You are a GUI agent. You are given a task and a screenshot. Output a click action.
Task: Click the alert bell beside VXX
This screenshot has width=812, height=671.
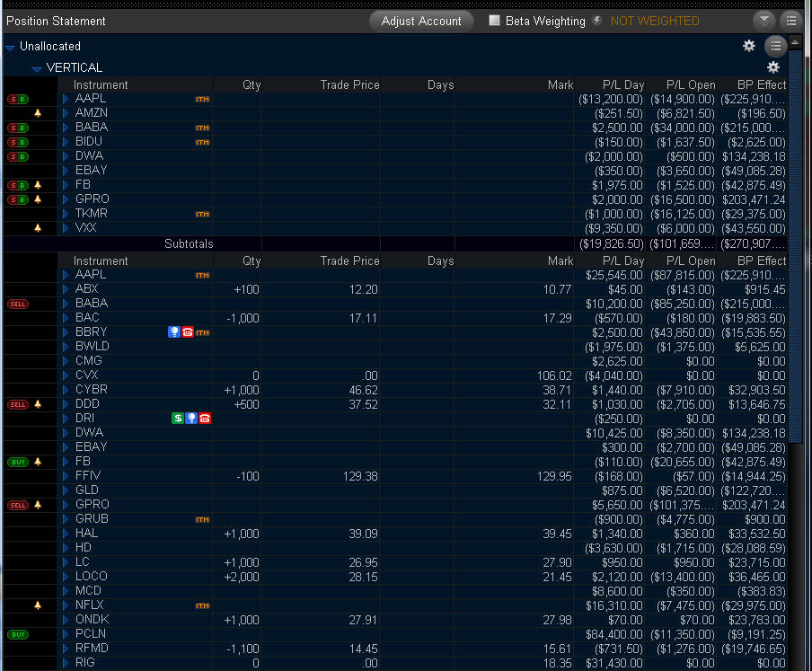(38, 228)
